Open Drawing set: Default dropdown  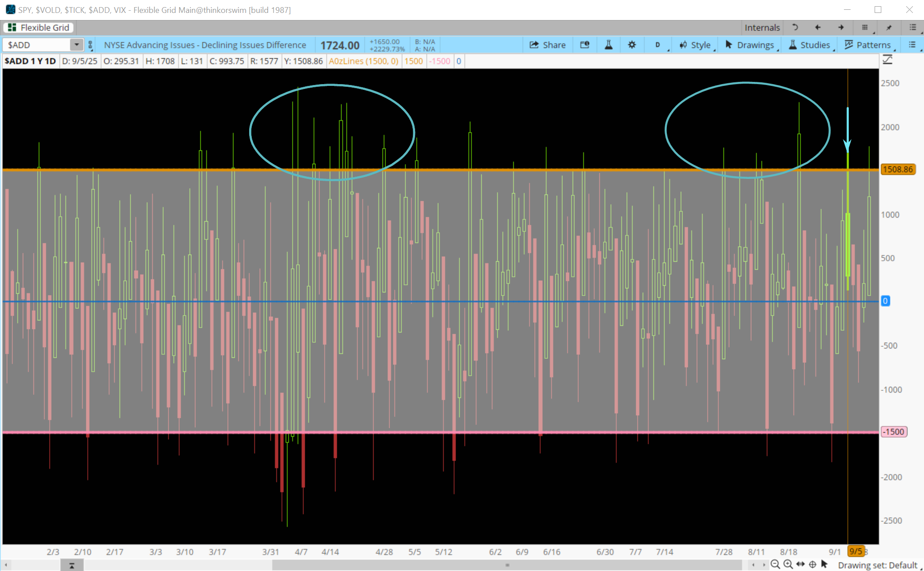point(879,565)
